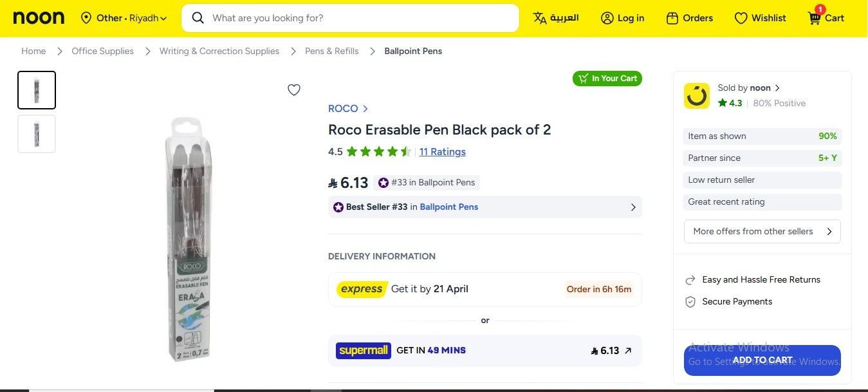The image size is (868, 392).
Task: Click the location pin icon
Action: (86, 17)
